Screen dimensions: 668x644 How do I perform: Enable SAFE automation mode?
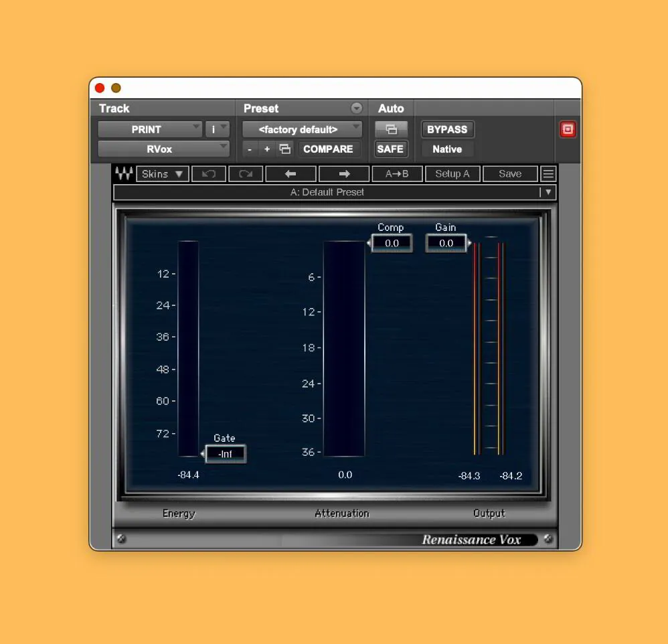[391, 149]
